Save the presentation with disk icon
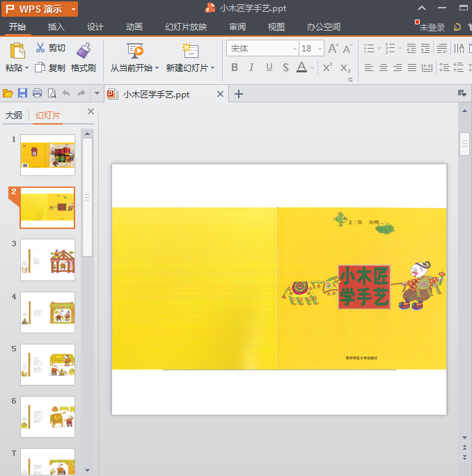This screenshot has height=476, width=472. (22, 93)
